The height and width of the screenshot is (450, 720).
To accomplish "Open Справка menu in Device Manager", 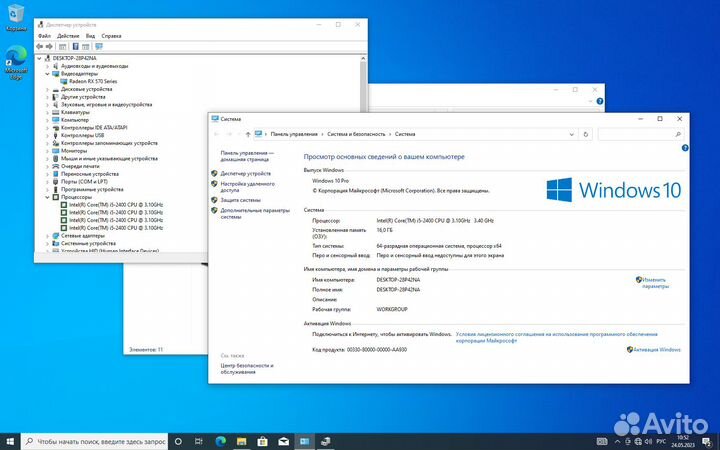I will click(x=111, y=36).
